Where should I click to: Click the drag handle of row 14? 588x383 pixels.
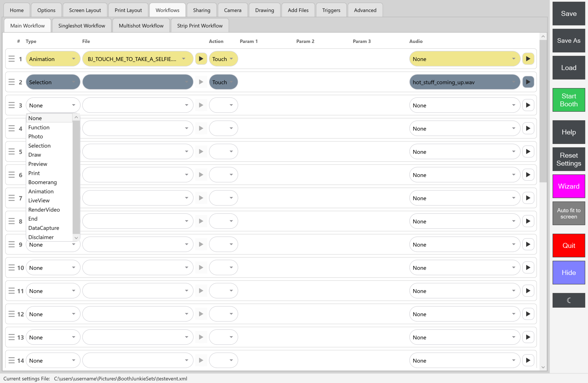pyautogui.click(x=12, y=360)
